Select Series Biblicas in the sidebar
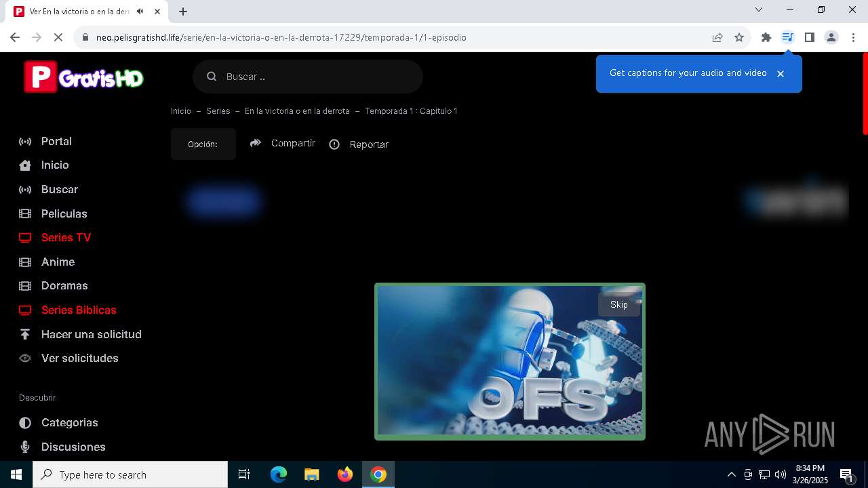Image resolution: width=868 pixels, height=488 pixels. (x=79, y=310)
